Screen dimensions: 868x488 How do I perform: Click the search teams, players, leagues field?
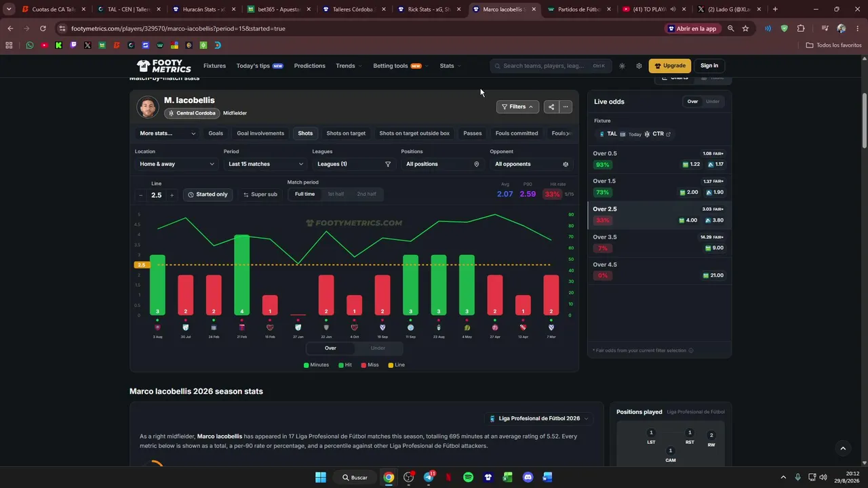[549, 66]
